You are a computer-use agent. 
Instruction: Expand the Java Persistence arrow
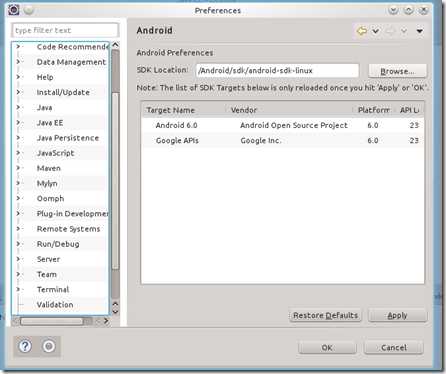18,138
